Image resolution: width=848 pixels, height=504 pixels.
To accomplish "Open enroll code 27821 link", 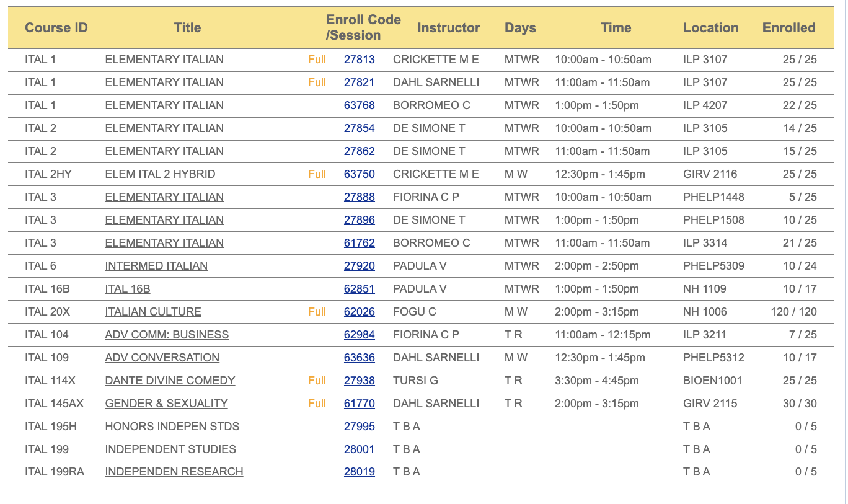I will pos(360,82).
